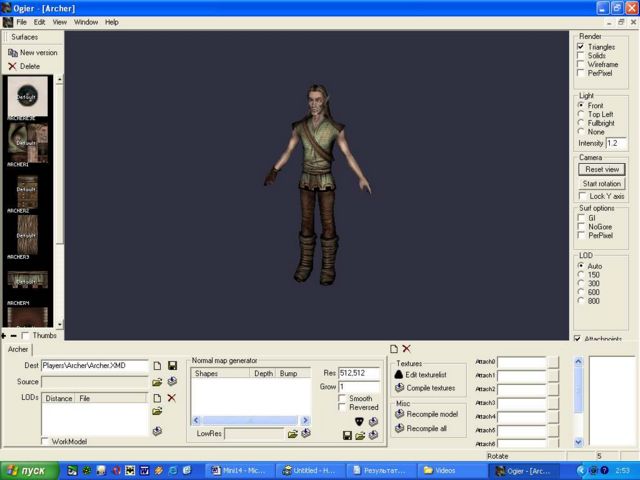
Task: Check the Lock Y axis option
Action: (x=582, y=196)
